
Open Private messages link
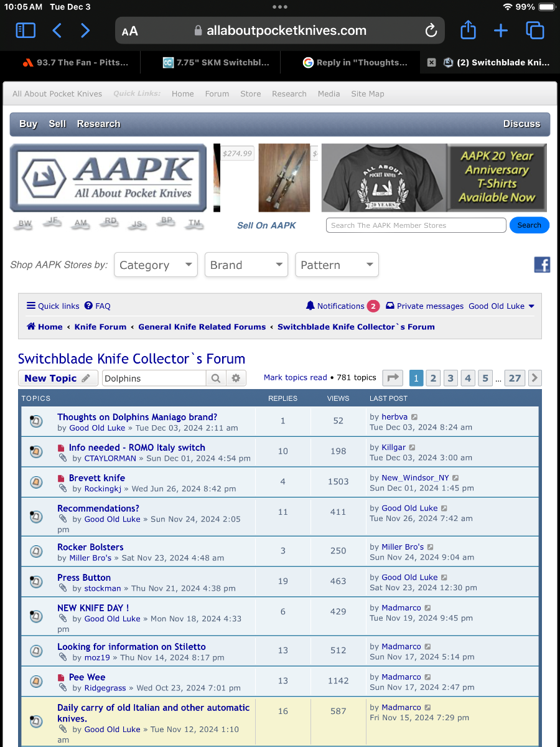click(x=425, y=306)
